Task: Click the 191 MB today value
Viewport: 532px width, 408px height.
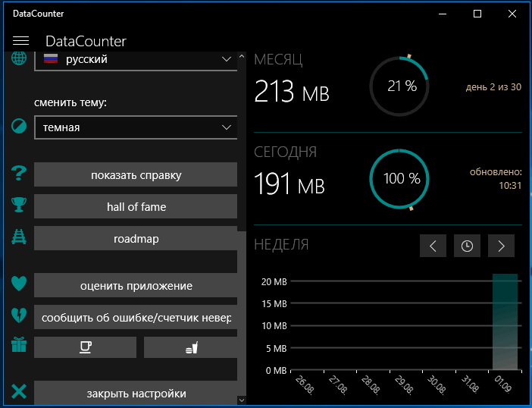Action: click(x=289, y=184)
